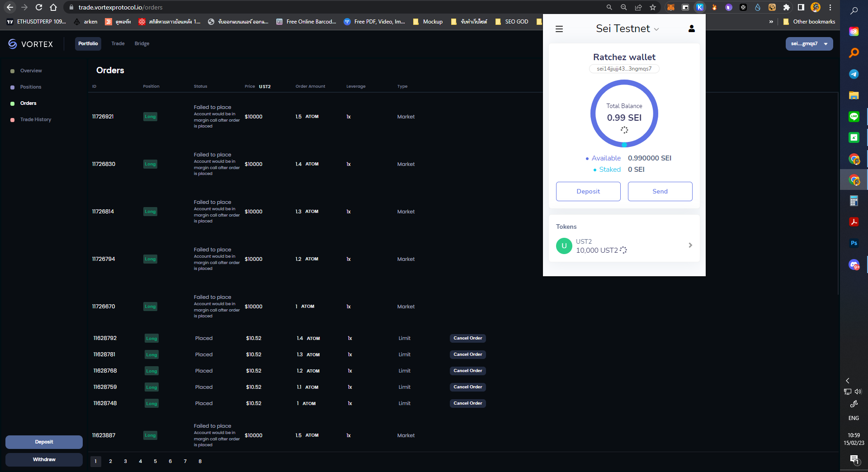Copy the sei14jjujj43...3ngmqs7 wallet address

coord(624,69)
